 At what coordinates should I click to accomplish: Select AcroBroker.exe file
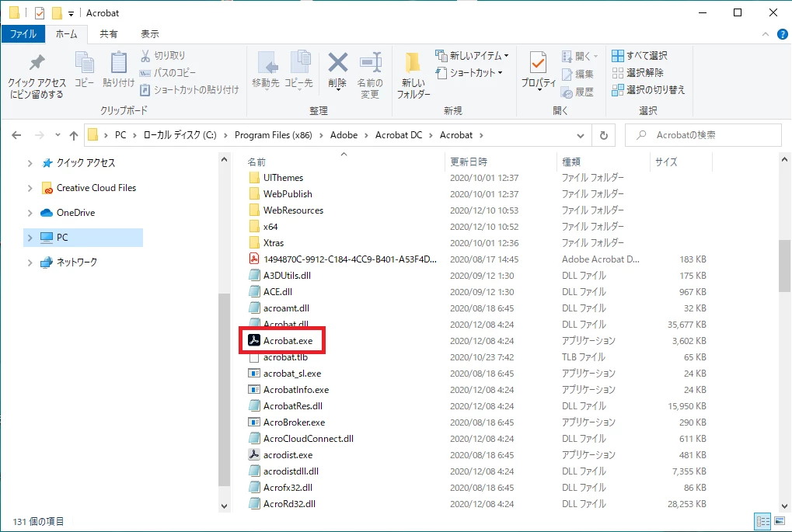294,422
